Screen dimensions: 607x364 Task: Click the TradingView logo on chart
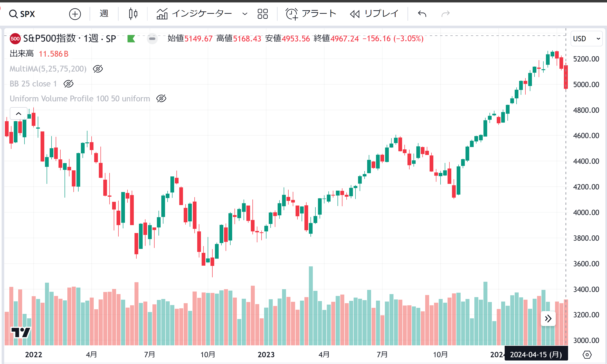(21, 333)
